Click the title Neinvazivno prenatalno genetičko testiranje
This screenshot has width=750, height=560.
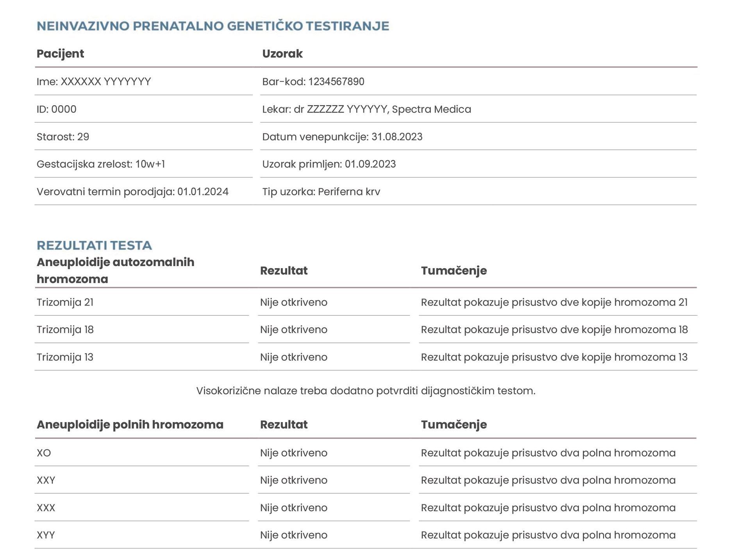click(x=213, y=26)
